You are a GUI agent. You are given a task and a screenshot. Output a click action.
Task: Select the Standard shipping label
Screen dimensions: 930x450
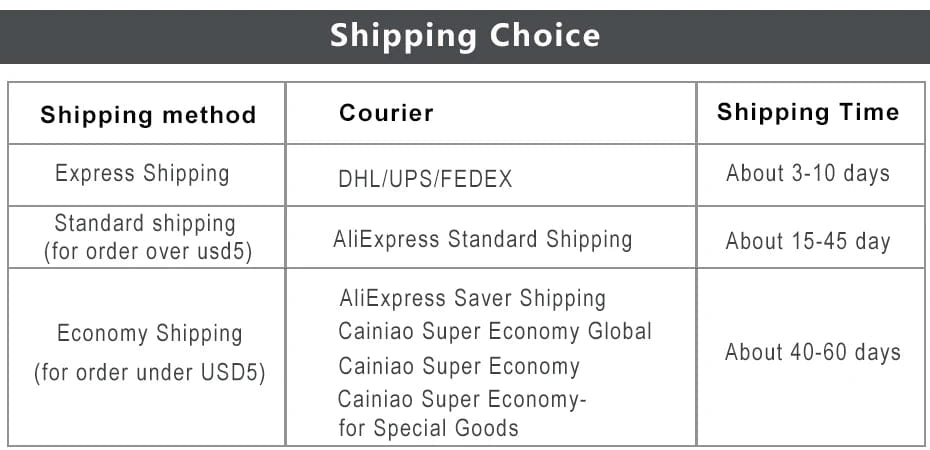(x=145, y=224)
